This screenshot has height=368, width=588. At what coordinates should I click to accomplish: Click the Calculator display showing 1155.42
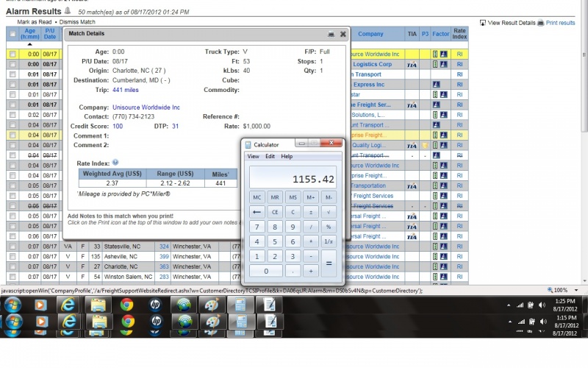pyautogui.click(x=293, y=177)
